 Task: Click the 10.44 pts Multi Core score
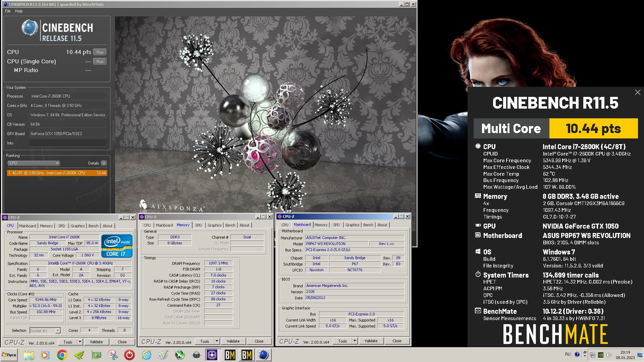pyautogui.click(x=593, y=128)
